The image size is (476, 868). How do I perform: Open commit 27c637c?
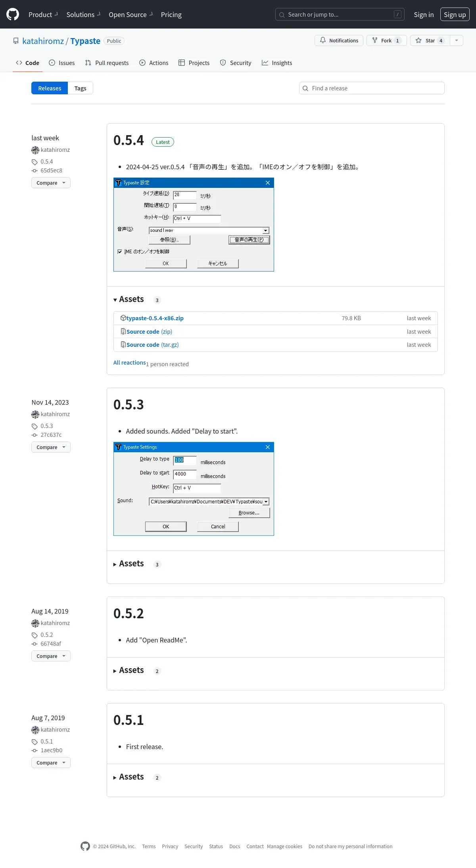click(51, 435)
